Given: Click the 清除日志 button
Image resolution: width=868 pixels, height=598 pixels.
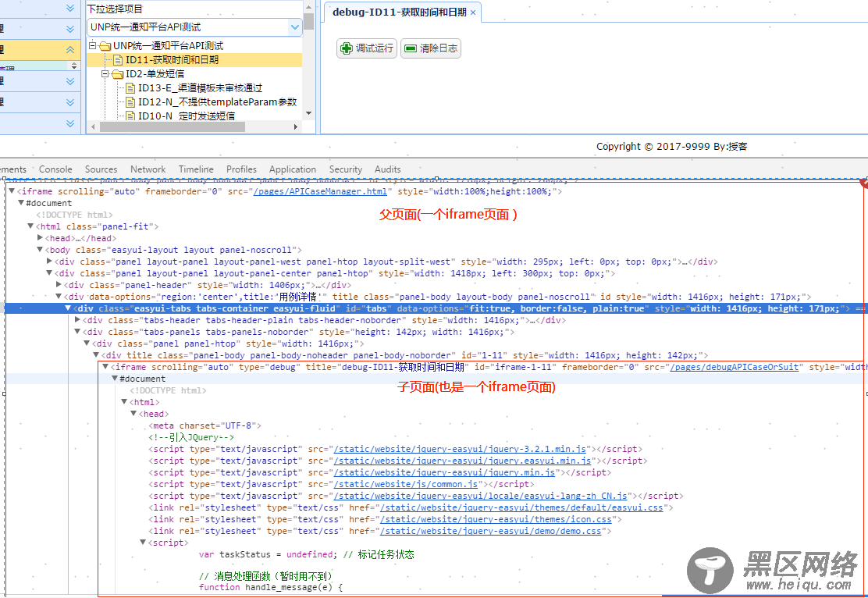Looking at the screenshot, I should [x=431, y=48].
